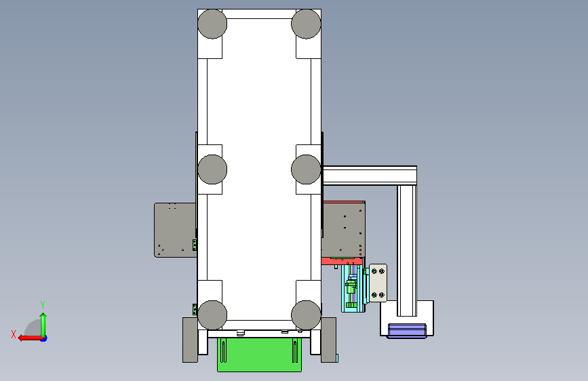This screenshot has width=588, height=381.
Task: Select the cyan cylinder assembly
Action: click(352, 289)
